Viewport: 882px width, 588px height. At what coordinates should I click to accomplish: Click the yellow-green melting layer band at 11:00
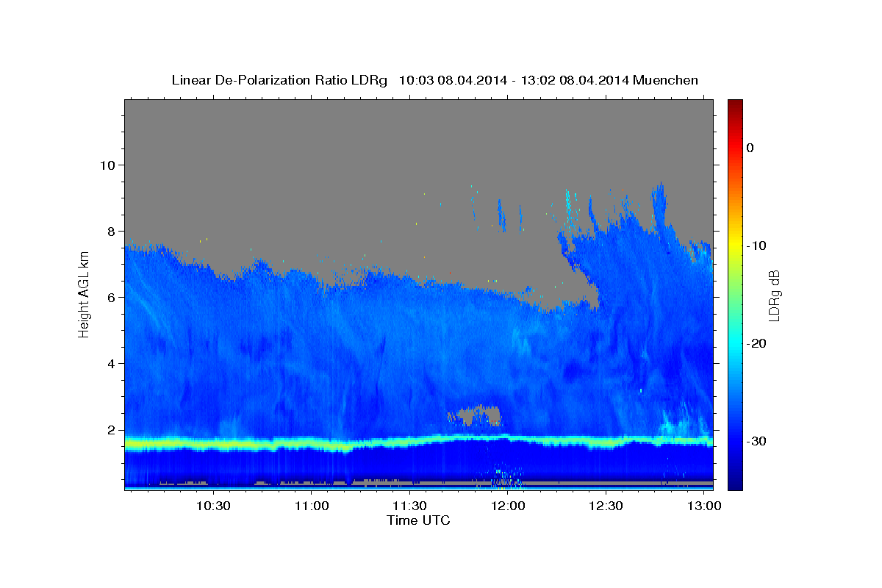tap(311, 444)
